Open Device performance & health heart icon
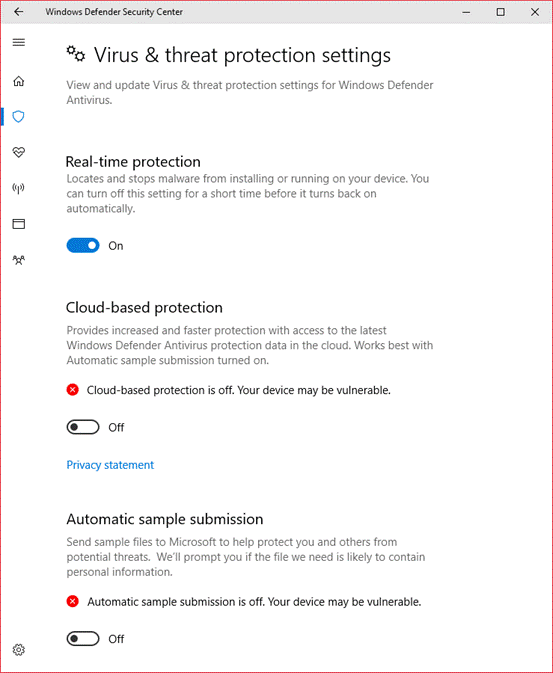The width and height of the screenshot is (553, 673). point(18,152)
